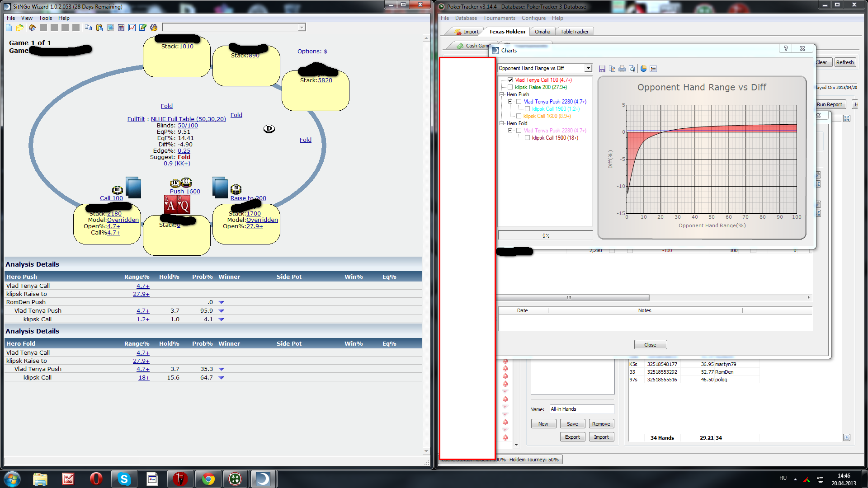Click the New file icon in SitNGo Wizard toolbar
This screenshot has width=868, height=488.
pos(9,28)
